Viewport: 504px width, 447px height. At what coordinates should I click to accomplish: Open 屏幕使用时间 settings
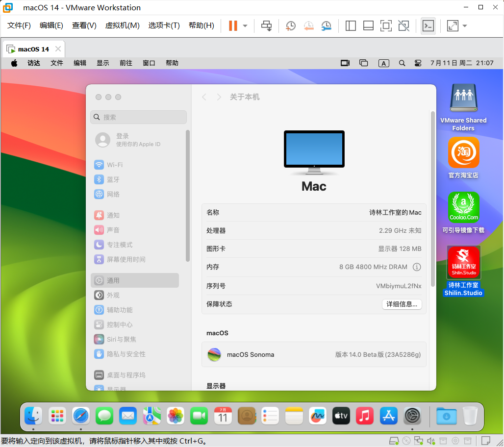click(120, 260)
